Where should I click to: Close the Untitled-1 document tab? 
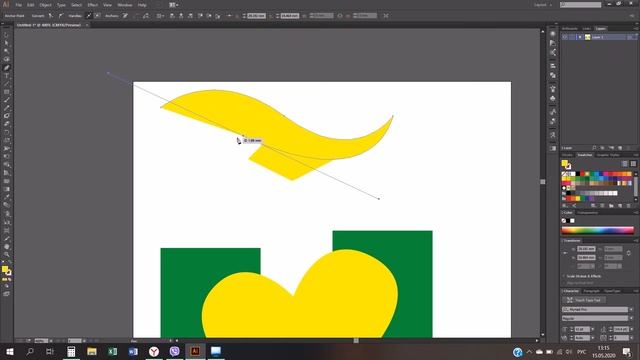pyautogui.click(x=87, y=25)
